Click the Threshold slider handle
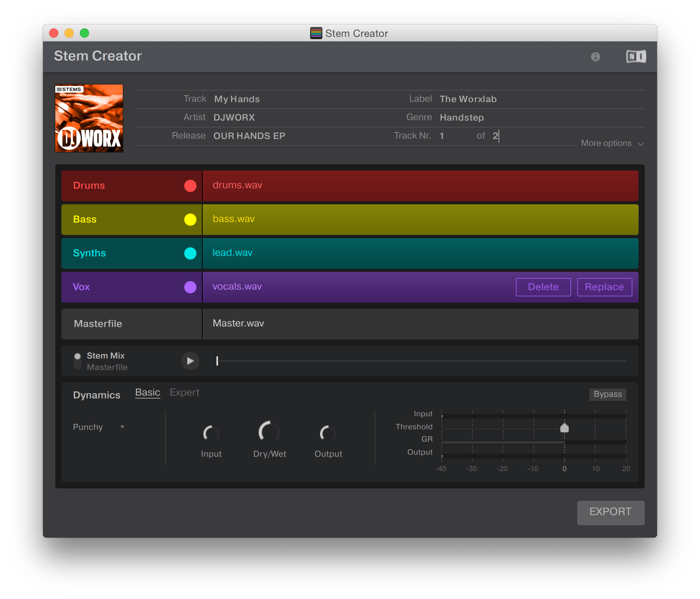Image resolution: width=700 pixels, height=599 pixels. tap(564, 427)
